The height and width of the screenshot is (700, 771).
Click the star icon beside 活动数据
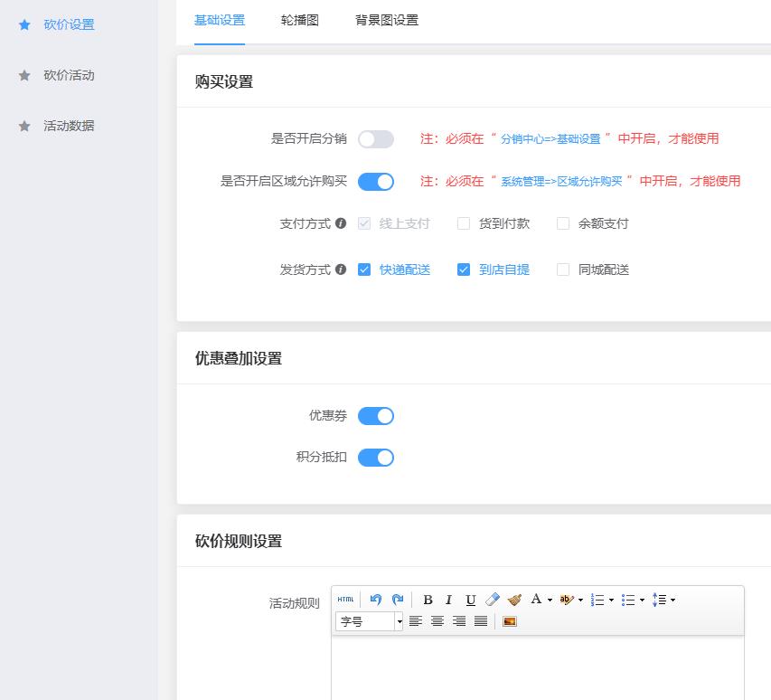(x=24, y=126)
